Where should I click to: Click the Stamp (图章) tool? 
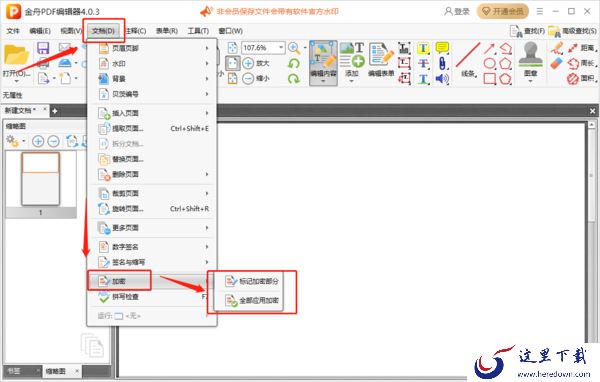tap(530, 58)
